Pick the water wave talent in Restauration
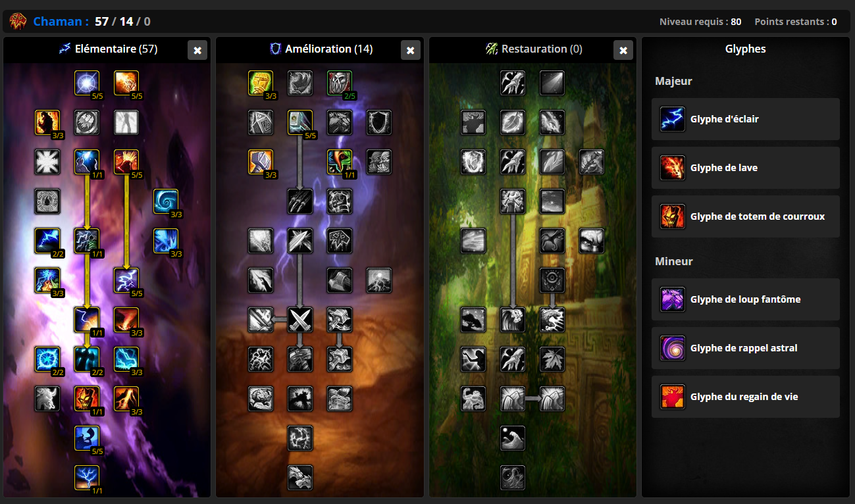This screenshot has height=504, width=855. pyautogui.click(x=513, y=438)
